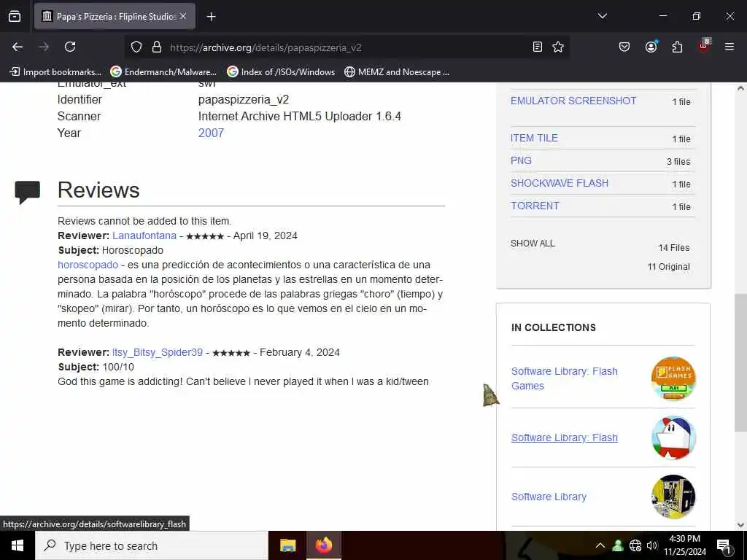Open File Explorer from the taskbar
This screenshot has height=560, width=747.
click(287, 545)
